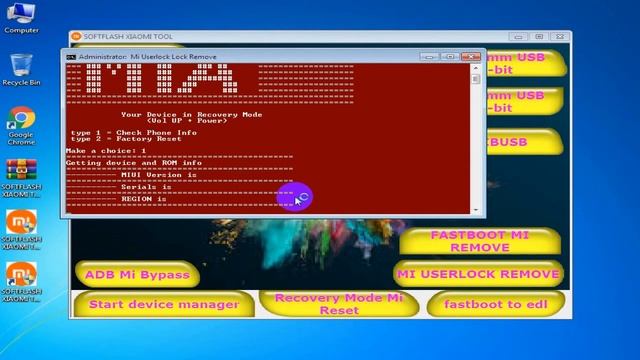Click 'type 1 - Check Phone Info' text
Screen dimensions: 640x360
134,133
